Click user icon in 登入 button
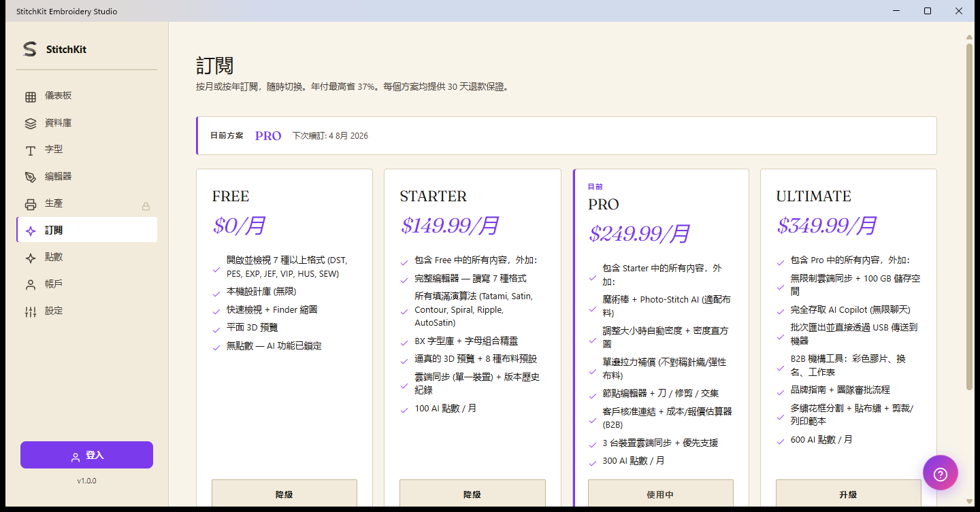Image resolution: width=980 pixels, height=512 pixels. coord(76,457)
